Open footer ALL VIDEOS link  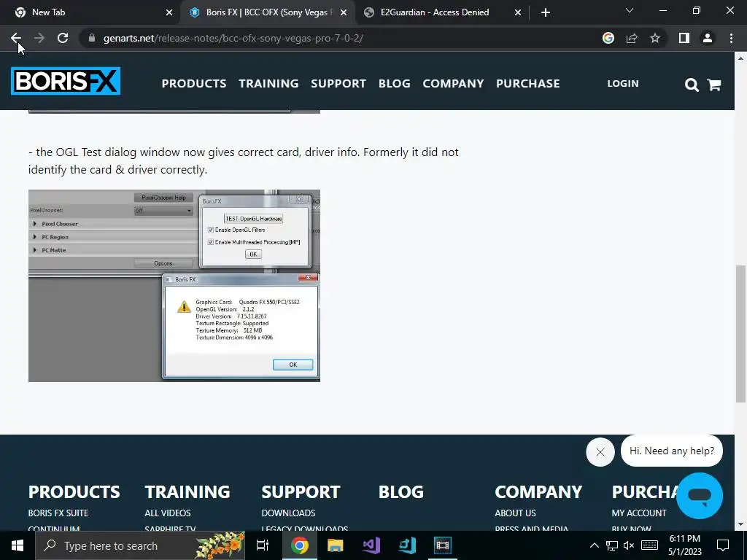pyautogui.click(x=168, y=513)
